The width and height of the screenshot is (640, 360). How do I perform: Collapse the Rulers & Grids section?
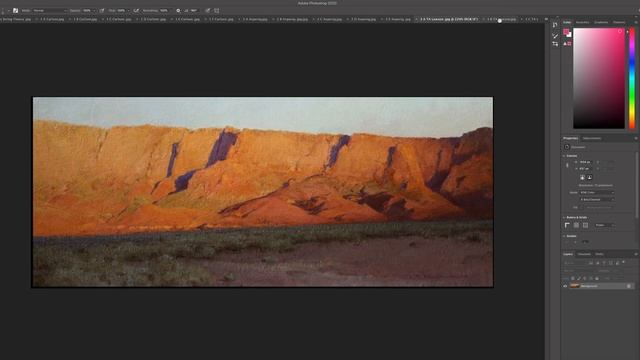pos(564,218)
